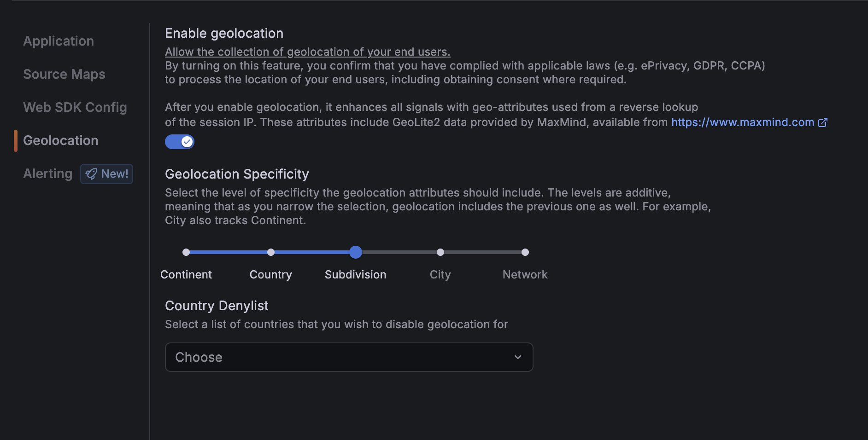Select the Geolocation sidebar entry
868x440 pixels.
pyautogui.click(x=60, y=140)
